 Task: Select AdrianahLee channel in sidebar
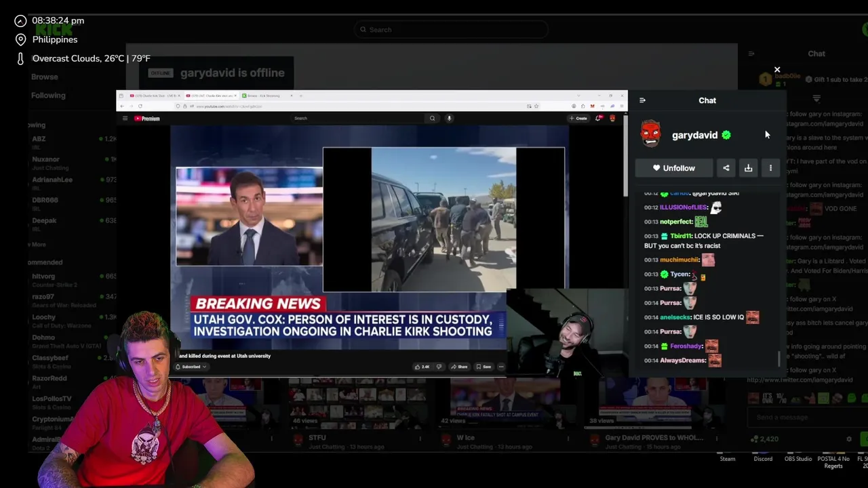tap(71, 182)
